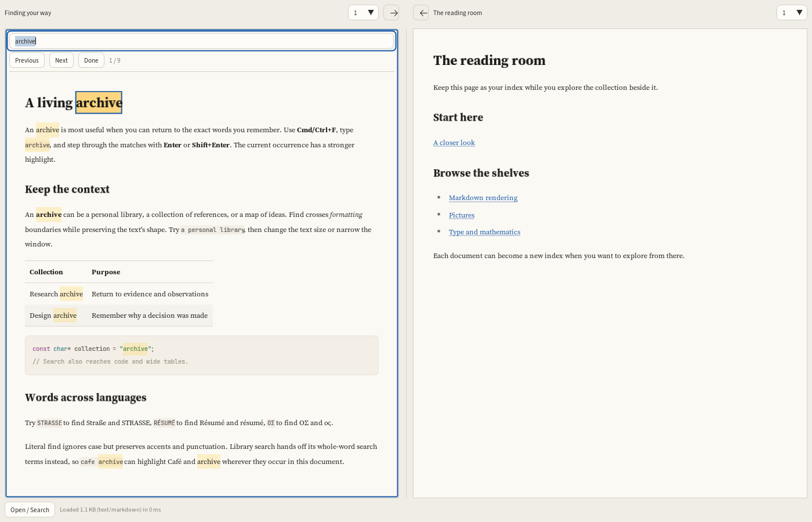Click the Design archive table row
Screen dimensions: 812x522
119,316
